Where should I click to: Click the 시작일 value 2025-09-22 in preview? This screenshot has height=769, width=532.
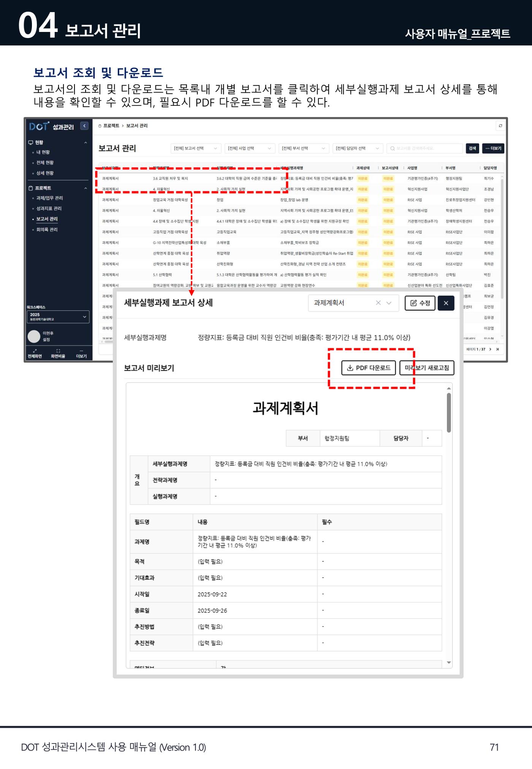(x=212, y=594)
